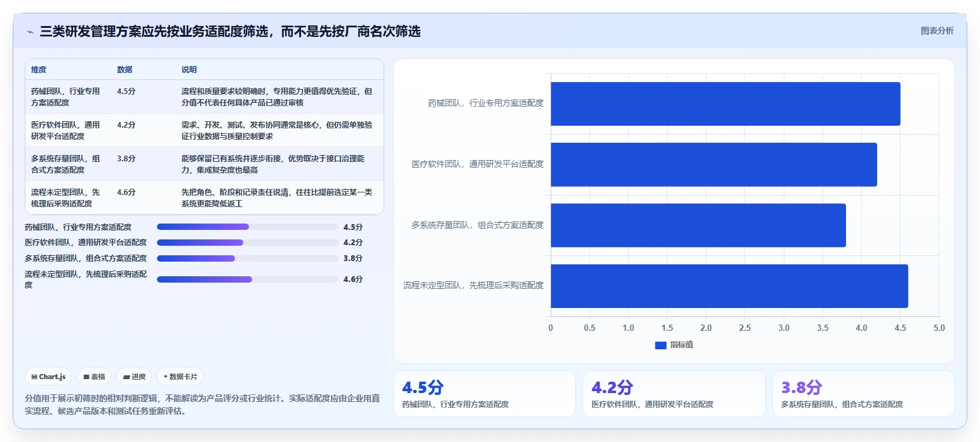Click the icon left of the headline
This screenshot has height=442, width=980.
click(30, 31)
